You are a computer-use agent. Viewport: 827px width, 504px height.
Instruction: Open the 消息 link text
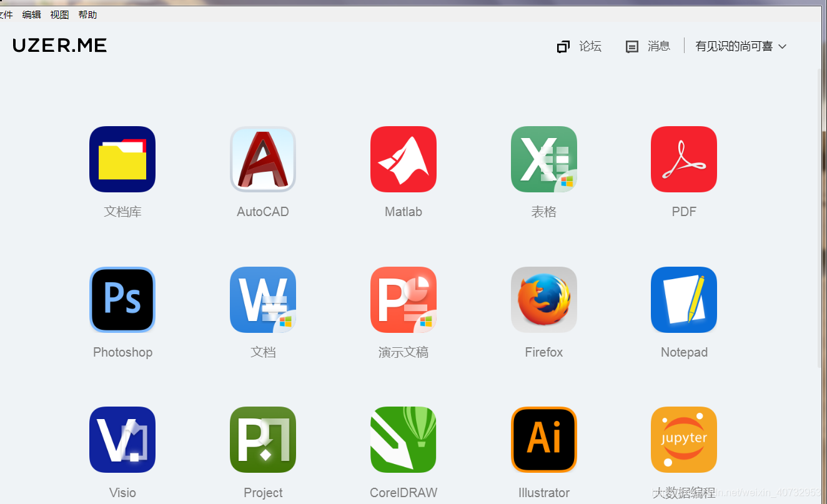659,46
